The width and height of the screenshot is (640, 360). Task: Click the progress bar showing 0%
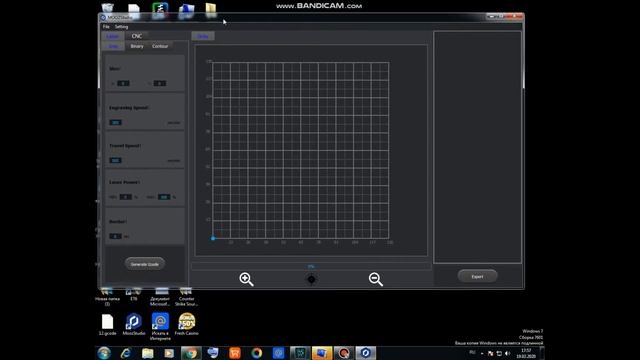point(311,267)
